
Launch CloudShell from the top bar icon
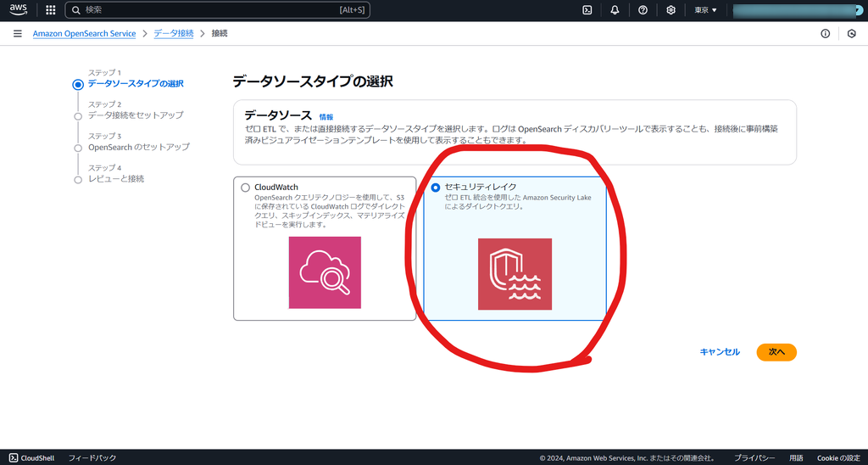pos(587,10)
